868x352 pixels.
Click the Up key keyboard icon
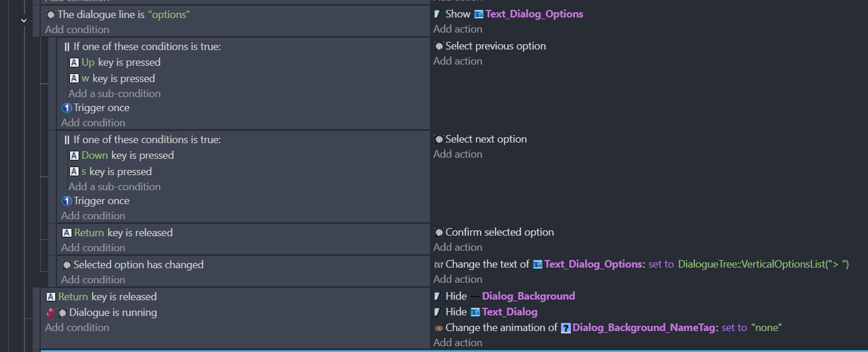[74, 62]
